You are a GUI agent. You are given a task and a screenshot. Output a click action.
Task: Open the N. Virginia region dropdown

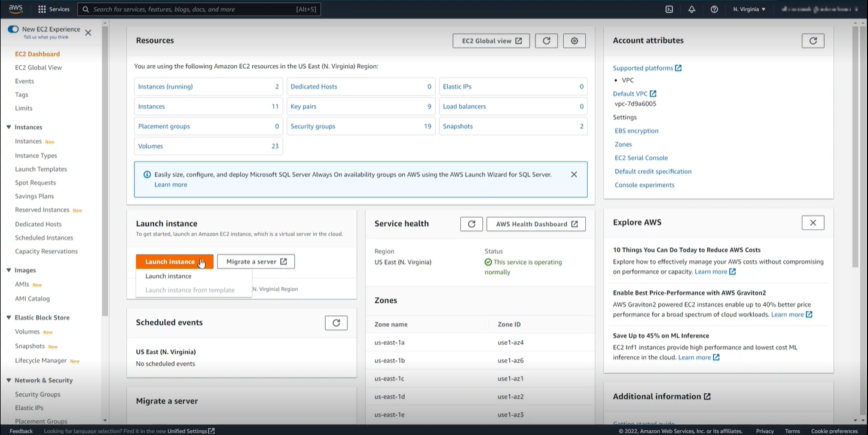pyautogui.click(x=749, y=9)
